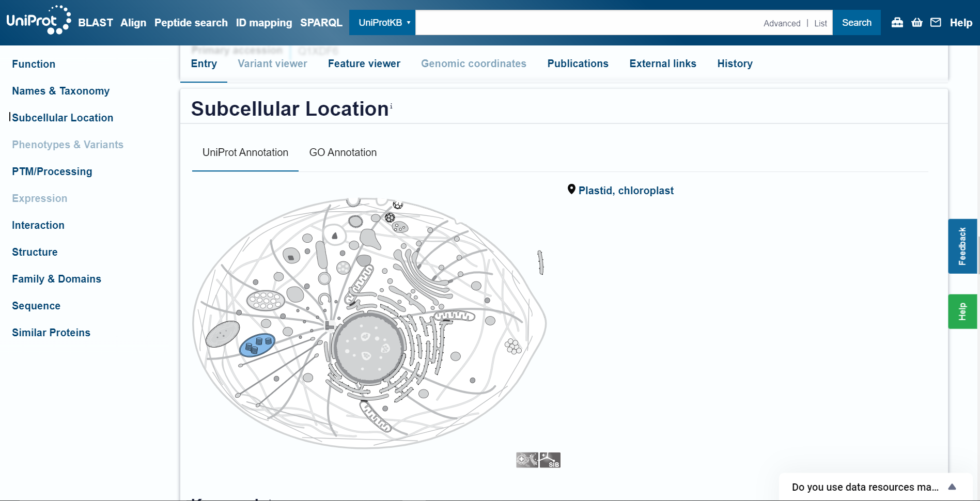Click the data resources survey banner text
The height and width of the screenshot is (501, 980).
point(865,487)
